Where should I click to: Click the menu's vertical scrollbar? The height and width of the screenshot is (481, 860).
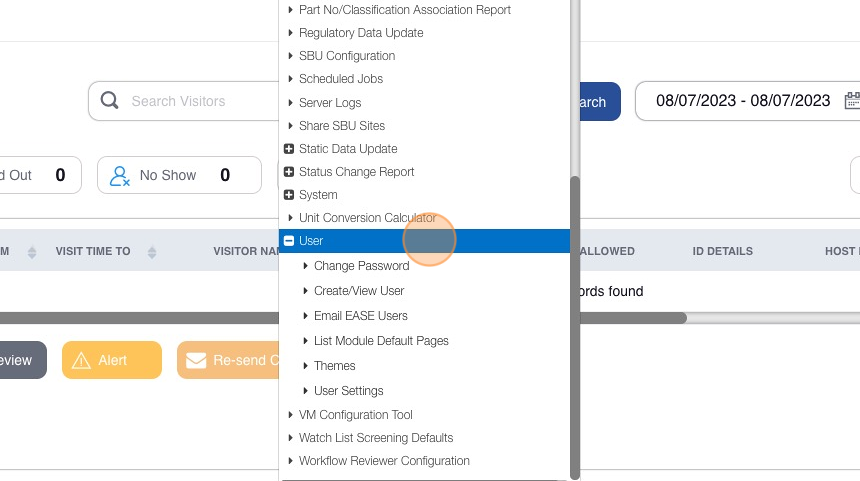[x=574, y=320]
